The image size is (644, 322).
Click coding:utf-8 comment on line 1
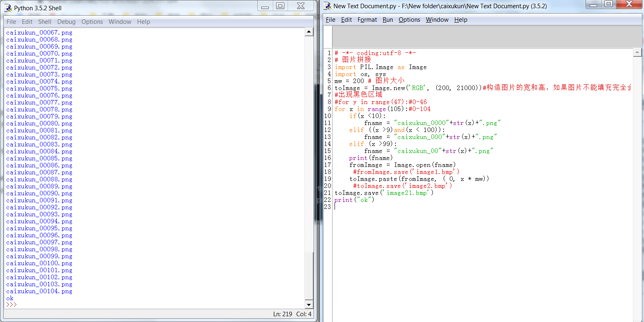[375, 53]
